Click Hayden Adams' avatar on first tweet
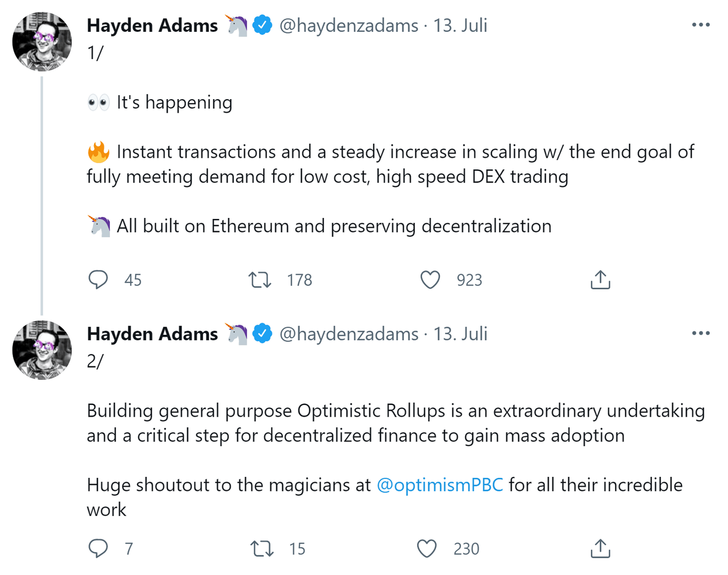728x575 pixels. coord(42,42)
